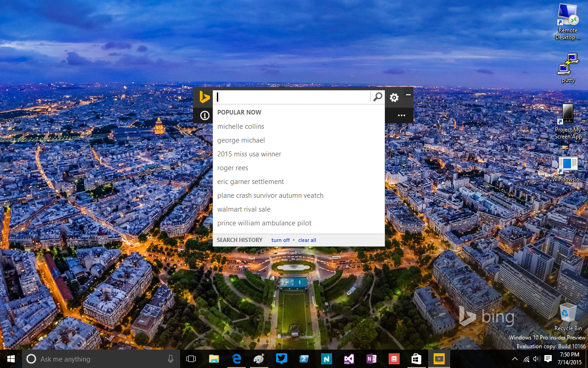
Task: Click 'clear all' search history link
Action: pos(307,240)
